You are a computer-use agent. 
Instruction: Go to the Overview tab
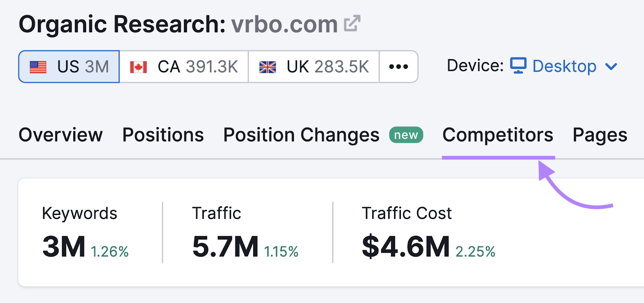tap(61, 135)
